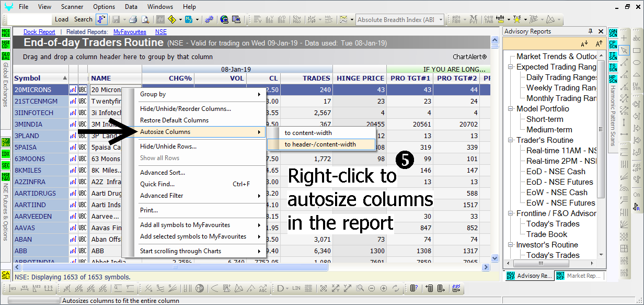
Task: Open 'EoD - NSE Cash' report in tree
Action: coord(556,172)
